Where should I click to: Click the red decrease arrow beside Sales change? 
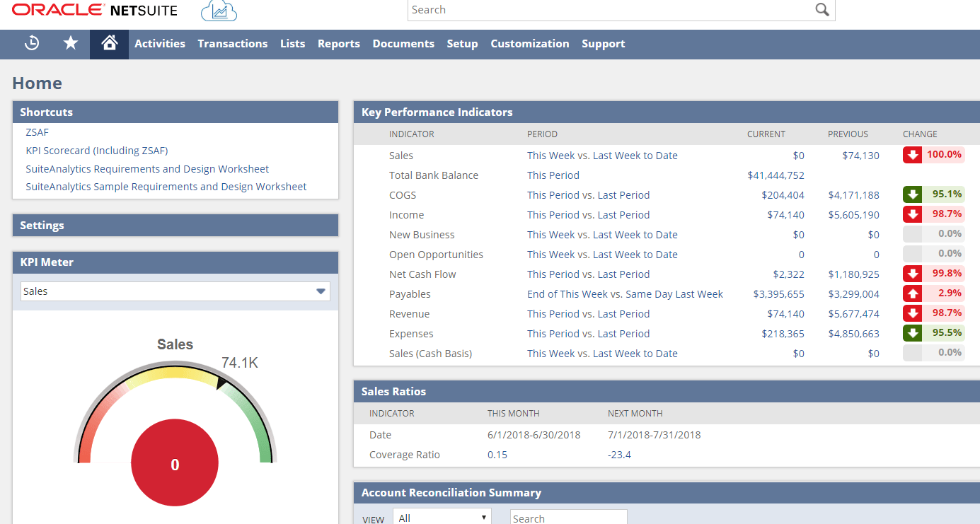pyautogui.click(x=912, y=155)
